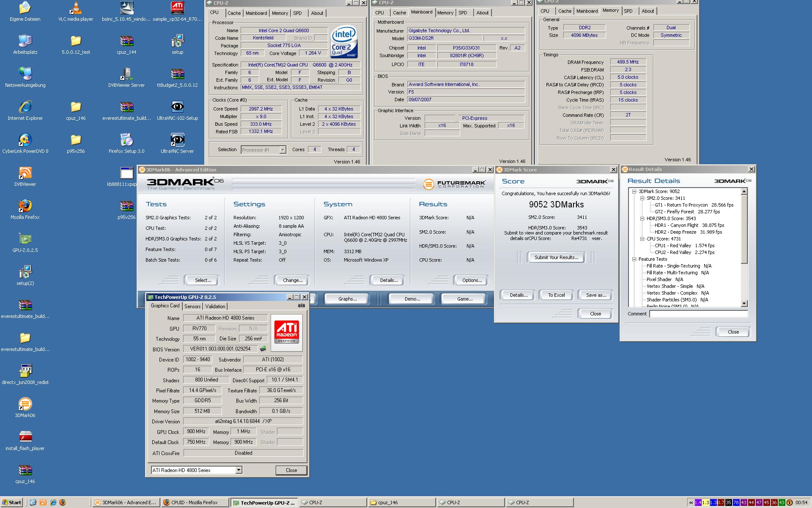
Task: Click the To Excel button
Action: pyautogui.click(x=556, y=295)
